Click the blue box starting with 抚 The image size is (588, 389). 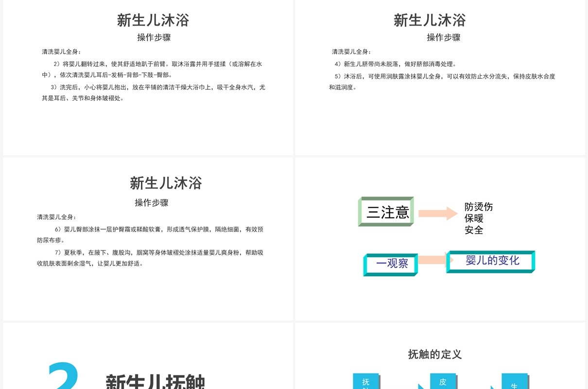pos(366,382)
